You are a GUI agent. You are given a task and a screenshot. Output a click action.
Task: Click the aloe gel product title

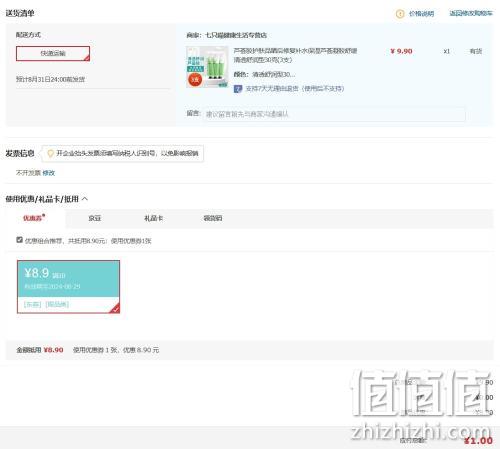295,55
